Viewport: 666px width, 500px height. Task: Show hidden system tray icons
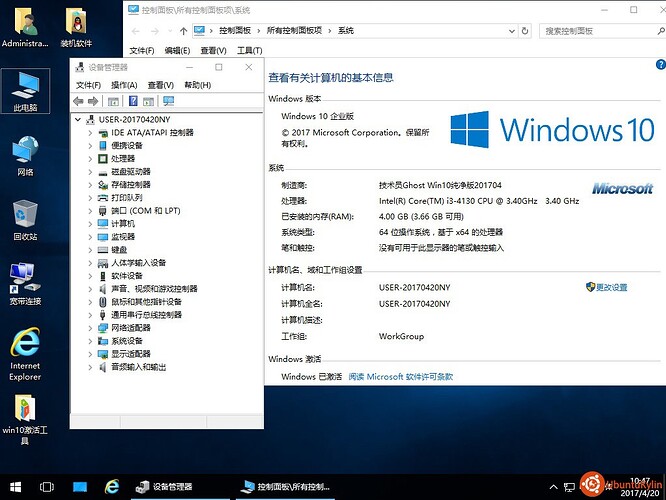[x=553, y=487]
